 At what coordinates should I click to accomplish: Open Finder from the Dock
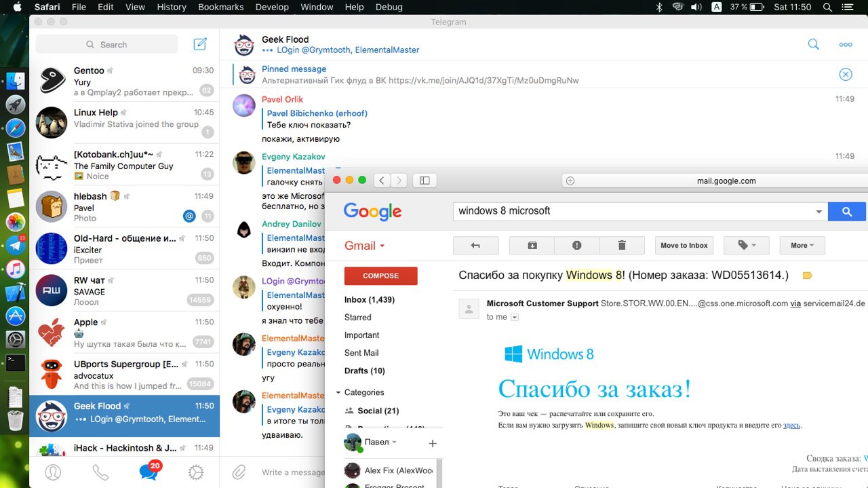(x=15, y=81)
